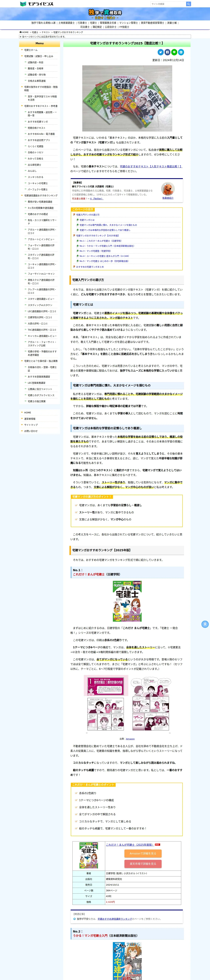The height and width of the screenshot is (980, 210).
Task: Open おすすめ宅建マンガ in sidebar menu
Action: (38, 122)
